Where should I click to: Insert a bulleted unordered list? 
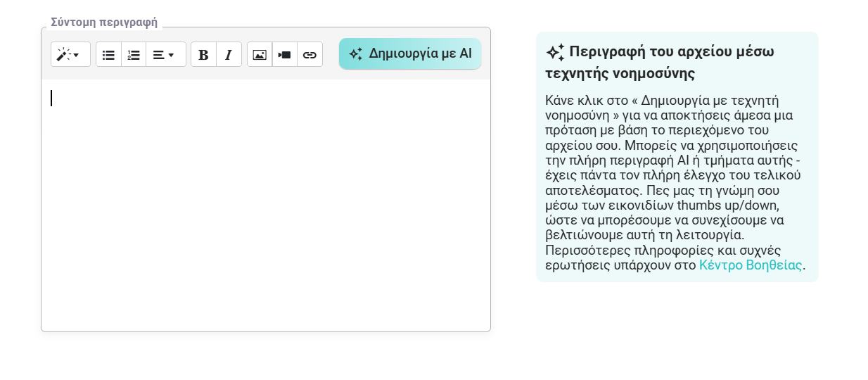(x=108, y=55)
